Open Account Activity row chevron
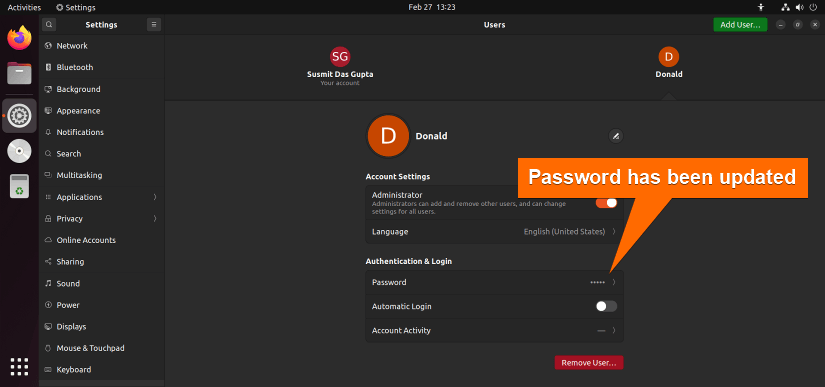Image resolution: width=825 pixels, height=387 pixels. tap(614, 331)
